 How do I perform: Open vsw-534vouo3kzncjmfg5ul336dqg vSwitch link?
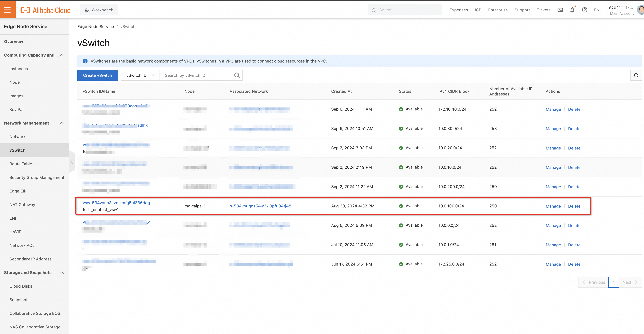[x=116, y=203]
